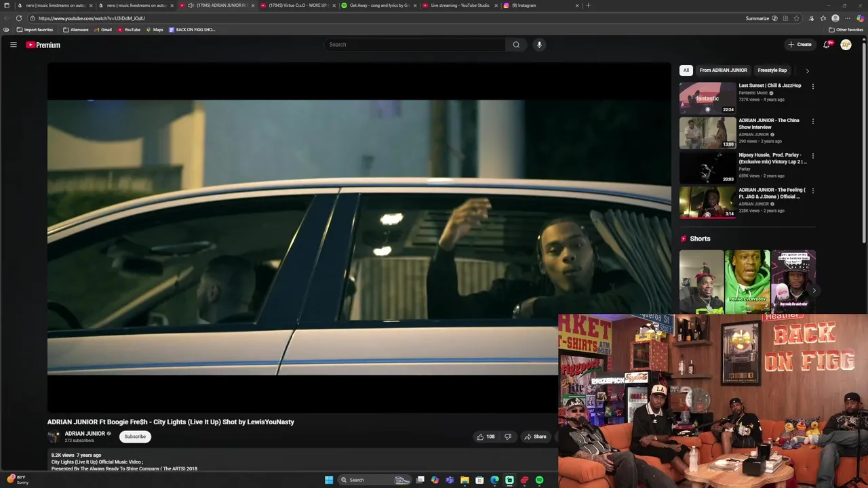Click the Windows taskbar Search box
The height and width of the screenshot is (488, 868).
(x=375, y=480)
